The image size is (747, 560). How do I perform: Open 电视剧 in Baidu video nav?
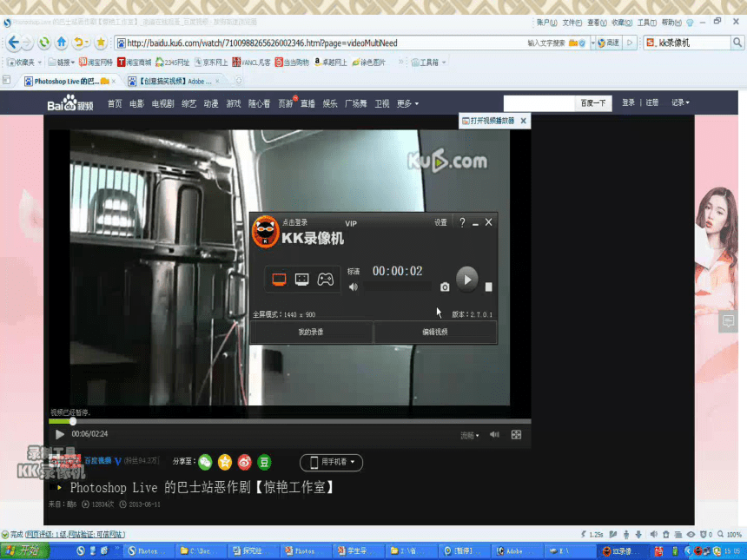click(x=163, y=103)
